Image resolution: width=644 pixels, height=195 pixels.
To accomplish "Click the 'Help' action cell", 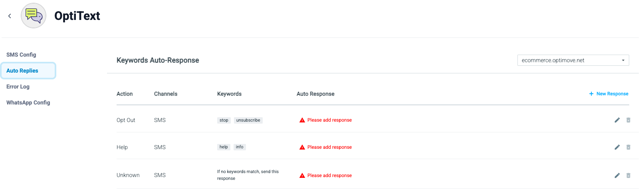I will click(x=122, y=147).
